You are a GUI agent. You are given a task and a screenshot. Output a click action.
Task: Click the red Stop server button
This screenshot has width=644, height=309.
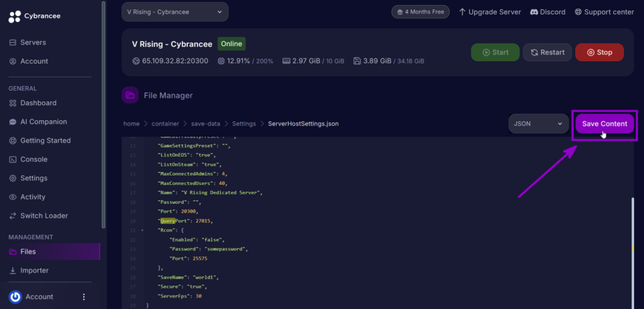coord(599,52)
